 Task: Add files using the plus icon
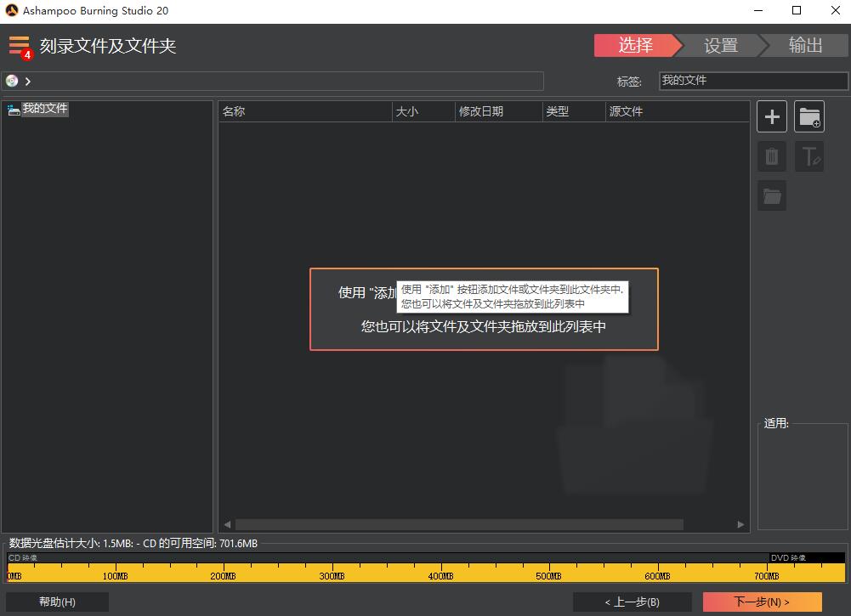click(771, 116)
